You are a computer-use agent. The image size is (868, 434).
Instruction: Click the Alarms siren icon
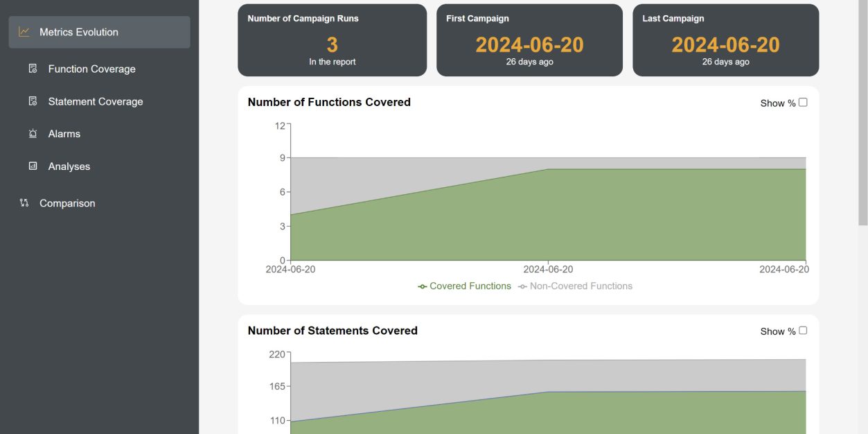tap(33, 134)
